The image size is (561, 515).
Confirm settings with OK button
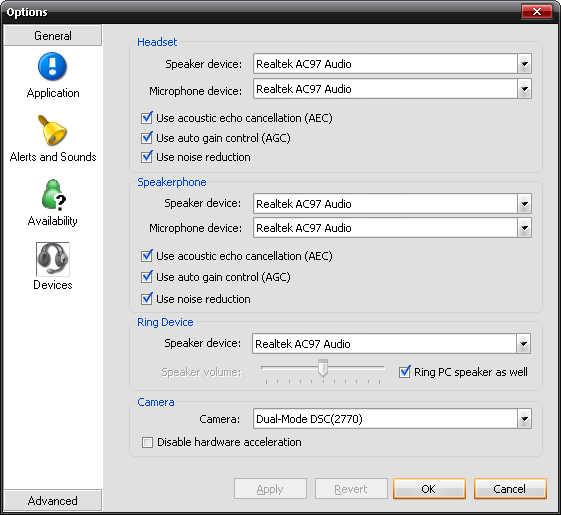(x=429, y=489)
